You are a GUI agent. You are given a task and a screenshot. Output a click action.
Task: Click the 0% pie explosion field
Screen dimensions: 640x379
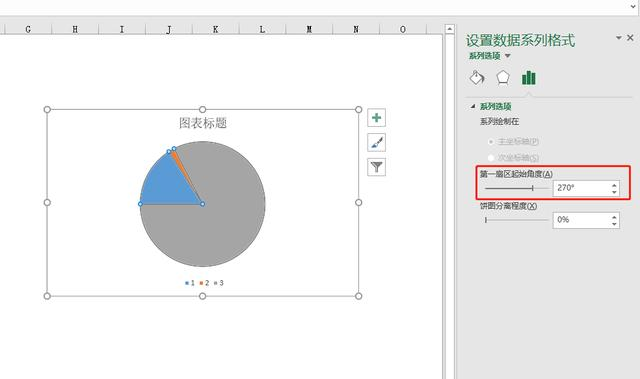pos(581,220)
